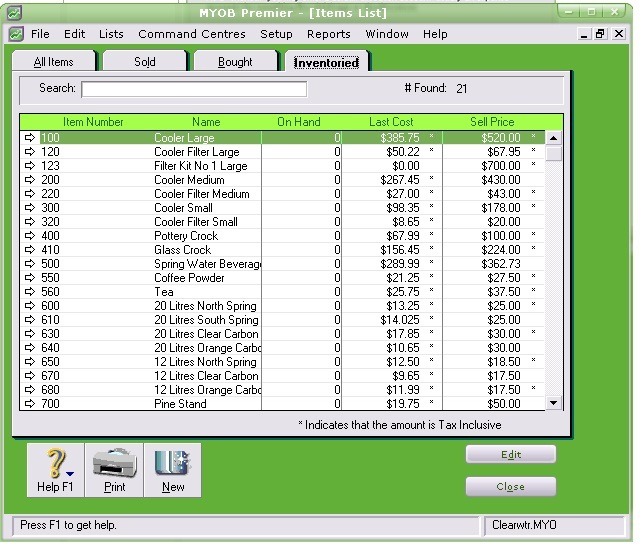Open detail arrow for item 550
This screenshot has width=642, height=550.
pyautogui.click(x=30, y=278)
